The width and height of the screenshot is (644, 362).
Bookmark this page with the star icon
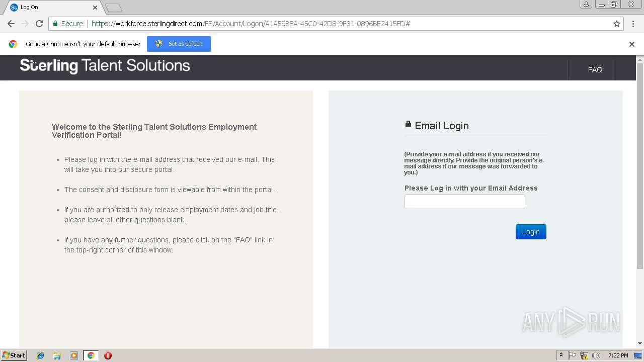point(617,24)
